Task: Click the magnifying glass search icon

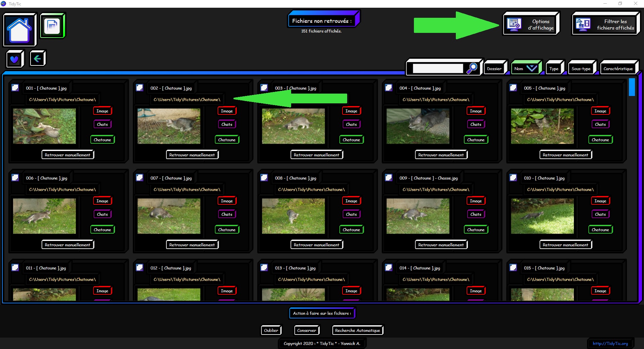Action: pyautogui.click(x=472, y=68)
